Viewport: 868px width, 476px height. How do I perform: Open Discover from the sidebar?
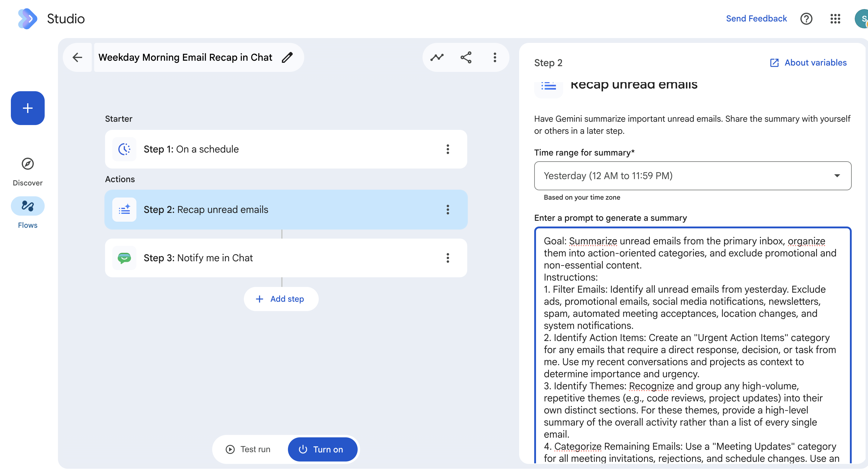(28, 172)
